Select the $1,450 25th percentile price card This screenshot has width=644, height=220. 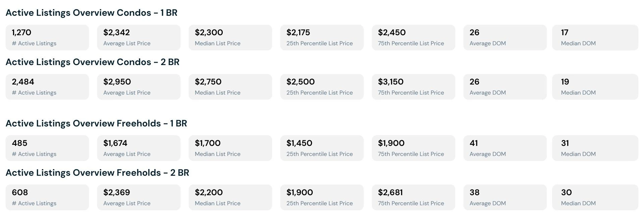[322, 148]
